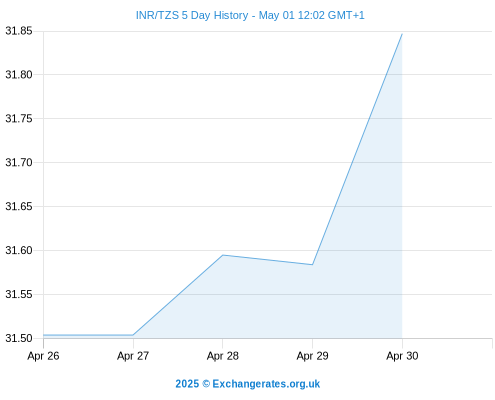Viewport: 495px width, 400px height.
Task: Click the Apr 28 data point on line
Action: click(223, 255)
